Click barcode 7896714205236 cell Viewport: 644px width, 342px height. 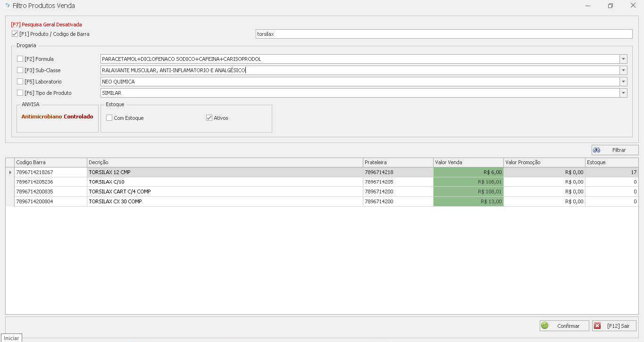(x=50, y=182)
